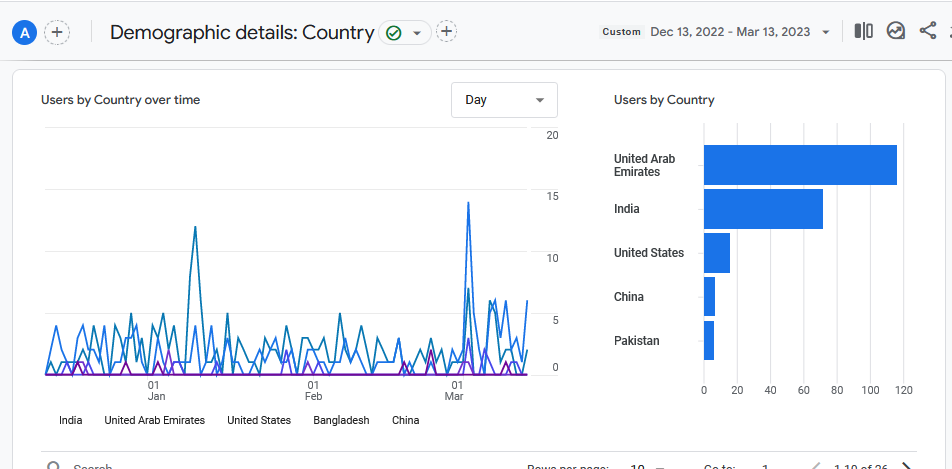The width and height of the screenshot is (952, 469).
Task: Add a filter using the plus circle after the title
Action: coord(446,32)
